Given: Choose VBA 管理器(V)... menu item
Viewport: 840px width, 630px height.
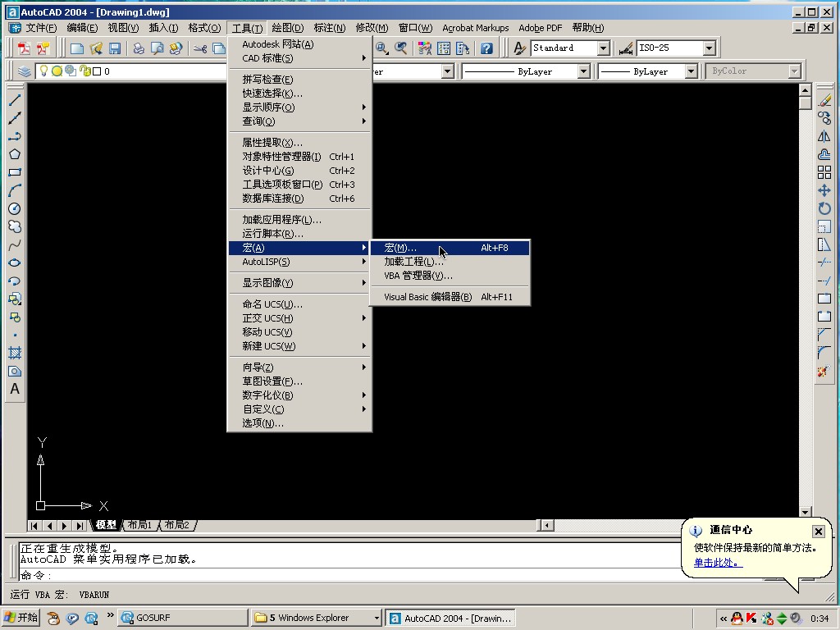Looking at the screenshot, I should point(450,276).
